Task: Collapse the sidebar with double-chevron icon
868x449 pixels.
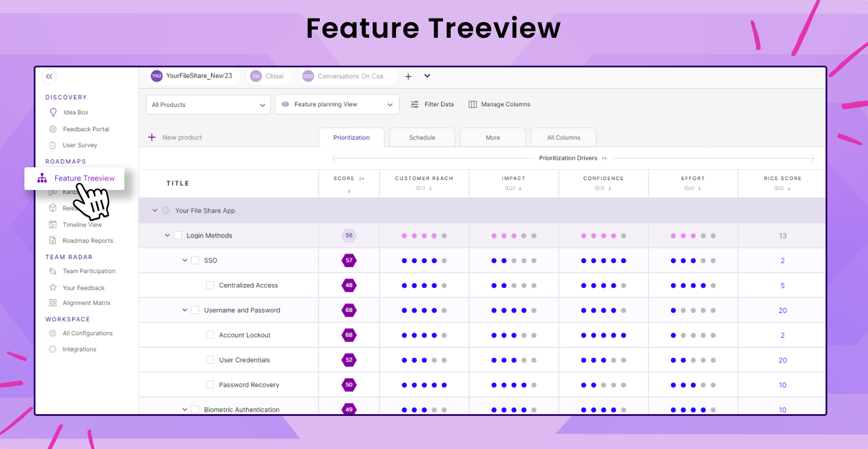Action: pos(49,76)
